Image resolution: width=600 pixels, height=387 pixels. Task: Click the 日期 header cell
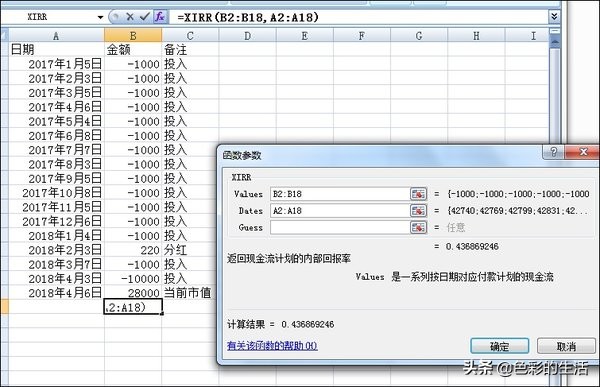(56, 49)
